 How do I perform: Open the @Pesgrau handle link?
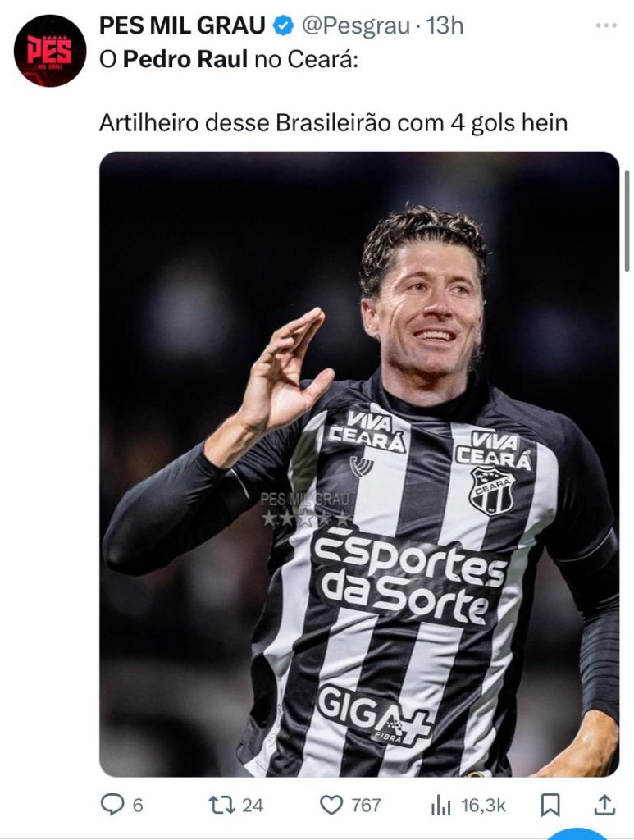(x=356, y=25)
